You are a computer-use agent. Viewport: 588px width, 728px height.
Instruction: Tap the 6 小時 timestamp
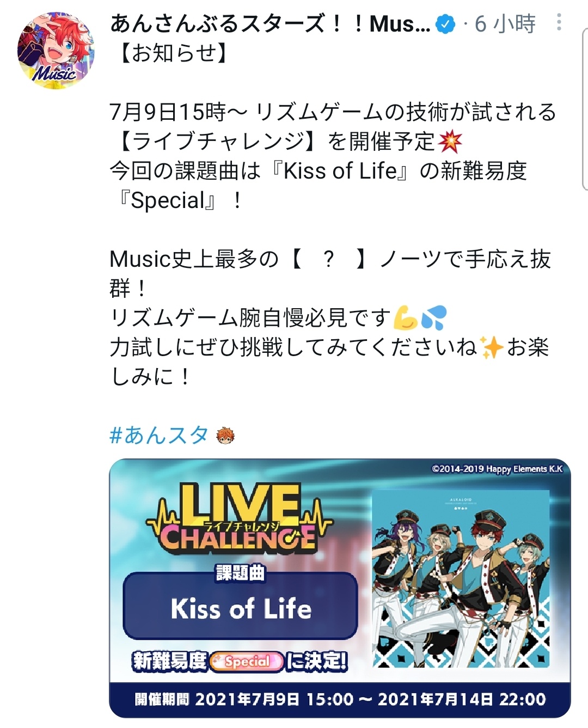[505, 24]
